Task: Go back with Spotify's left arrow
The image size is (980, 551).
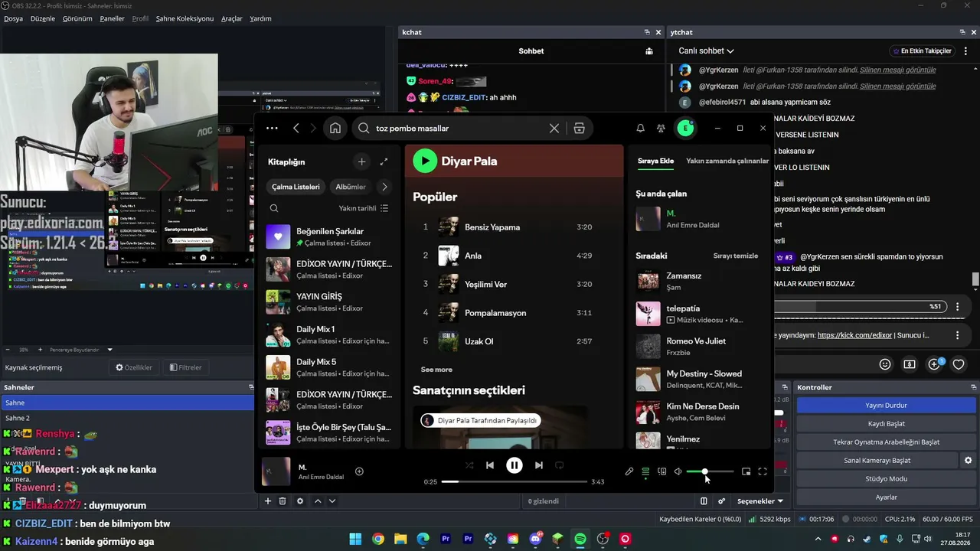Action: (296, 129)
